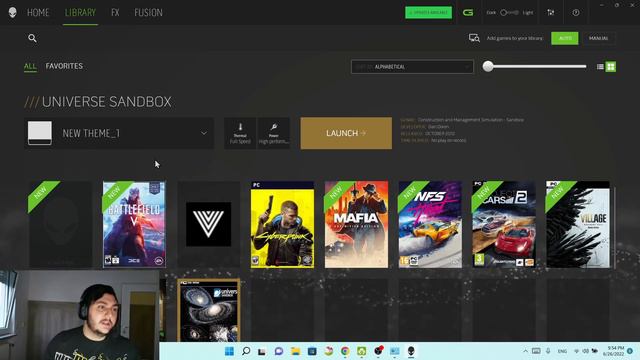Open Task View on the taskbar
Image resolution: width=640 pixels, height=360 pixels.
coord(262,351)
